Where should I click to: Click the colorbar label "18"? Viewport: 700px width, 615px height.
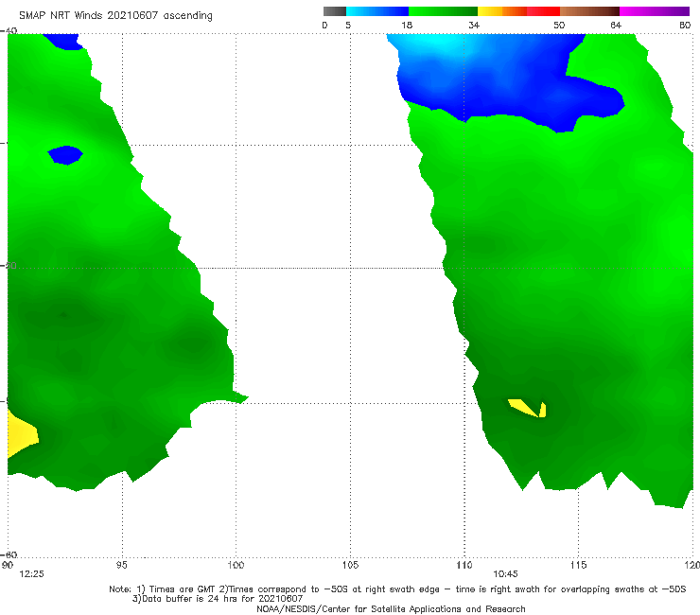pyautogui.click(x=407, y=25)
